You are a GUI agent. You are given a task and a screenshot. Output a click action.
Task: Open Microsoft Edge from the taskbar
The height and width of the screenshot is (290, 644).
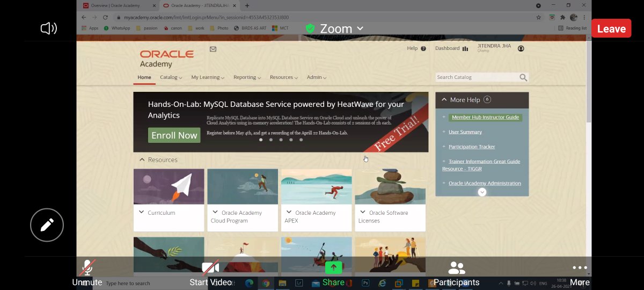(x=249, y=282)
